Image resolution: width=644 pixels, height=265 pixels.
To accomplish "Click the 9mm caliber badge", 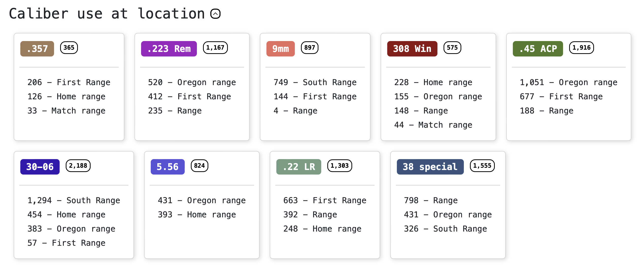I will click(x=281, y=49).
